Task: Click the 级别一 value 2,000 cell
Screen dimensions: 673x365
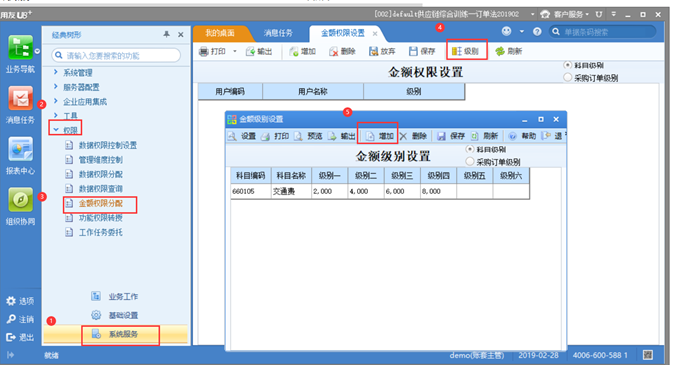Action: tap(330, 191)
